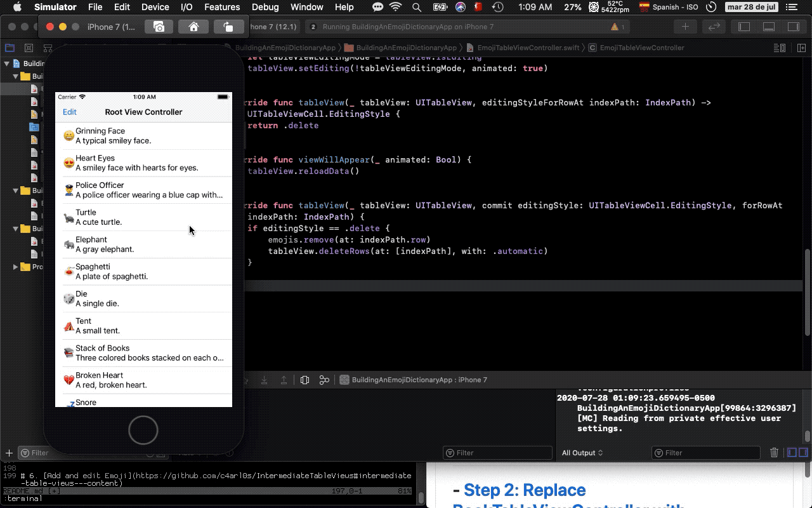Rotate the simulator device with toolbar icon
This screenshot has width=812, height=508.
[x=228, y=27]
